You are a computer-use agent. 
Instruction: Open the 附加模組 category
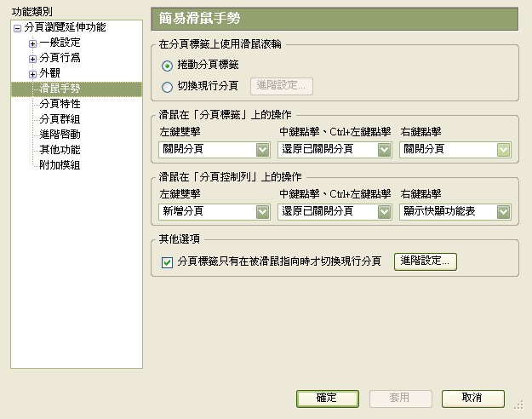[x=60, y=165]
